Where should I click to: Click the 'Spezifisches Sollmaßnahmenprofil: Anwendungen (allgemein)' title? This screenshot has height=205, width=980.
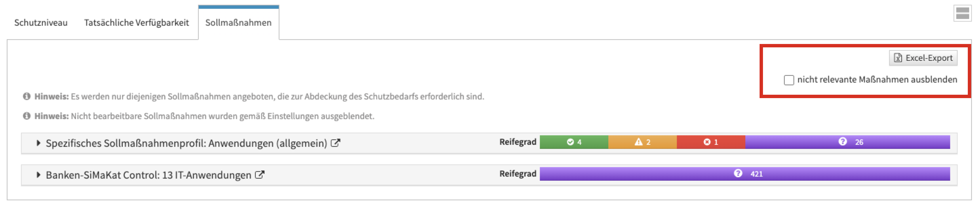point(186,143)
